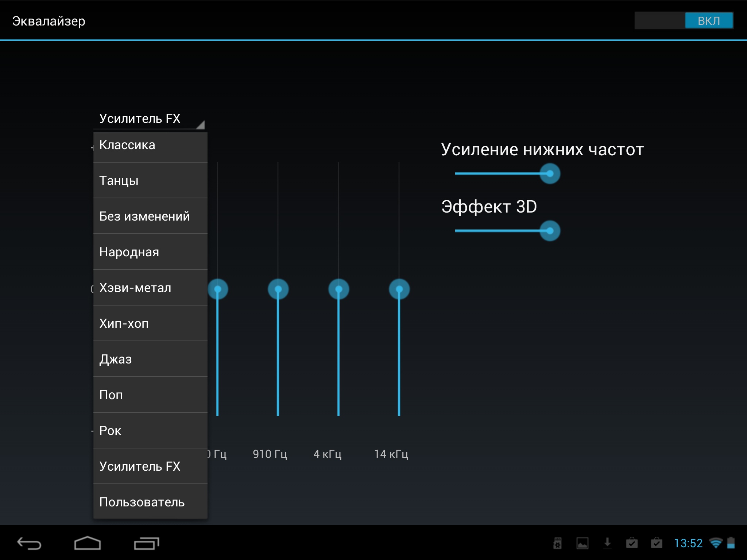This screenshot has height=560, width=747.
Task: Turn off the equalizer ВКЛ switch
Action: [684, 20]
